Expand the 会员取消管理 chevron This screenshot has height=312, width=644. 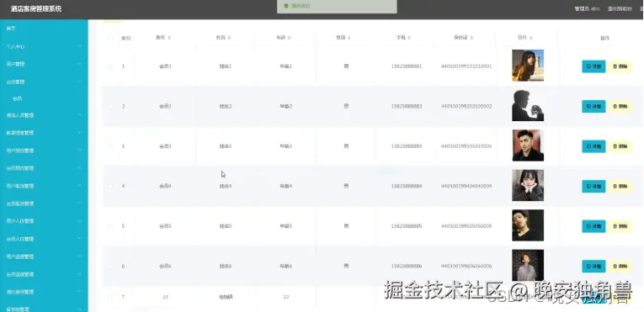pyautogui.click(x=79, y=204)
